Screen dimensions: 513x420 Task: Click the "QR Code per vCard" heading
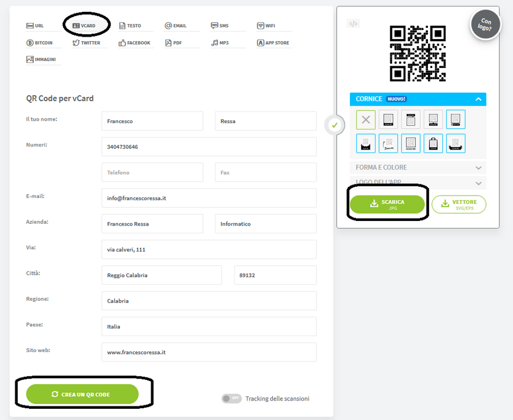click(x=60, y=99)
